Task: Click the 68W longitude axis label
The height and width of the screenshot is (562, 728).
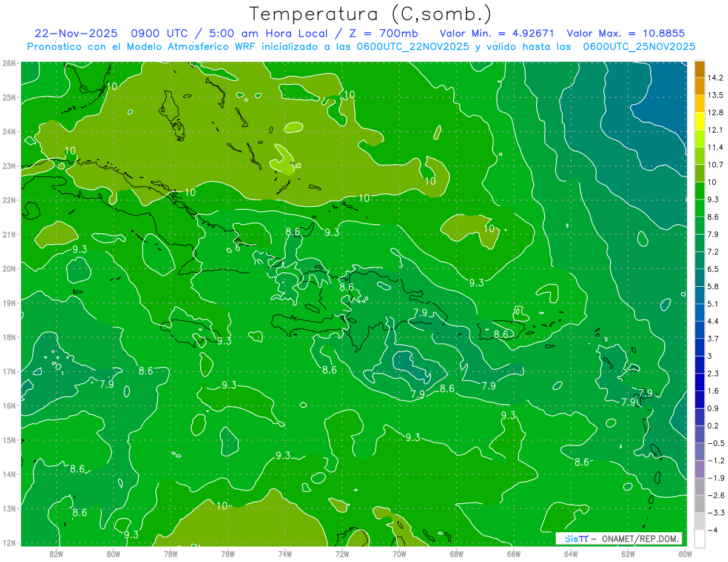Action: tap(457, 554)
